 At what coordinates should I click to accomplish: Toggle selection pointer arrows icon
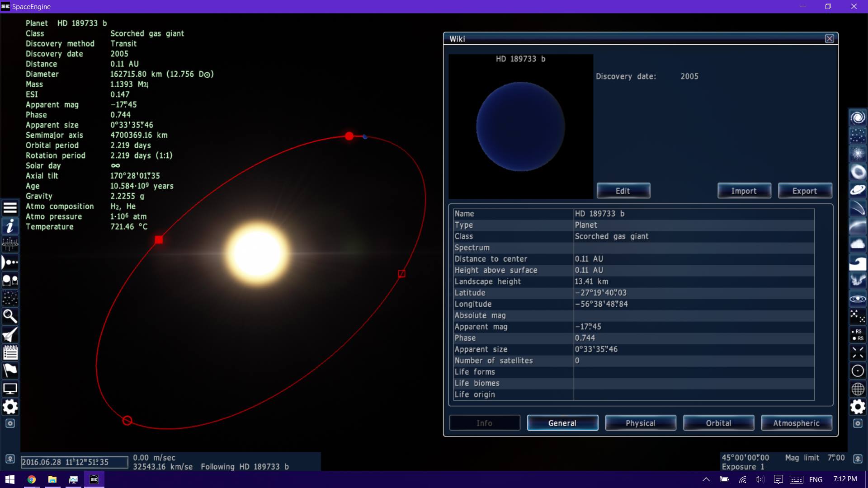coord(858,352)
